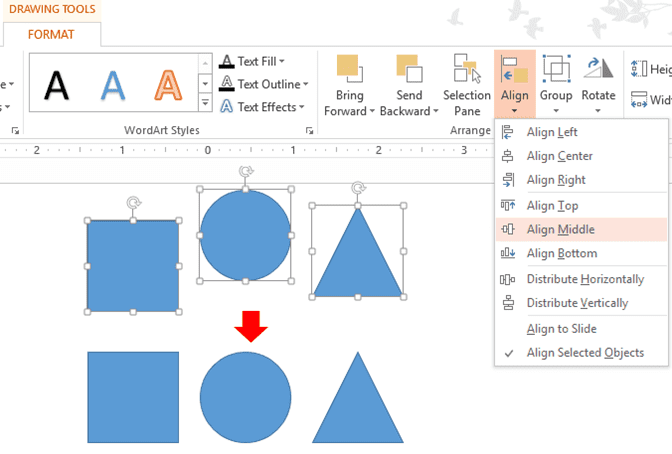Click the Text Effects icon
This screenshot has width=672, height=454.
[227, 106]
